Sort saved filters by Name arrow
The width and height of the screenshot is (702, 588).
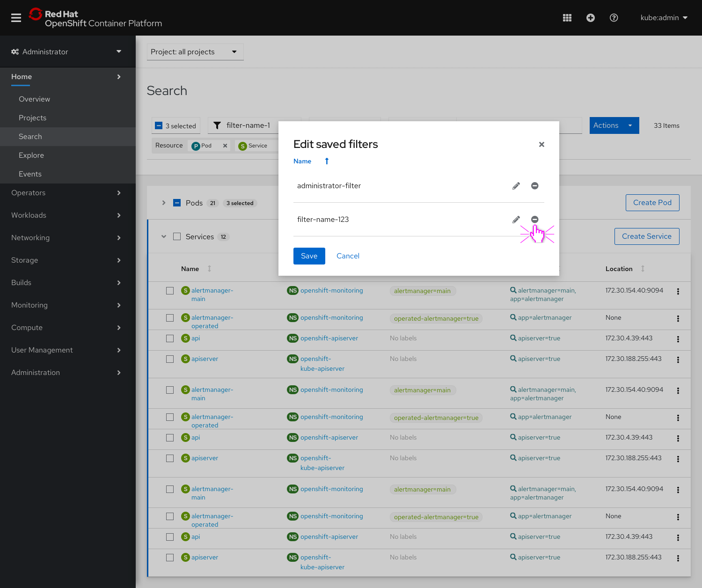tap(327, 161)
